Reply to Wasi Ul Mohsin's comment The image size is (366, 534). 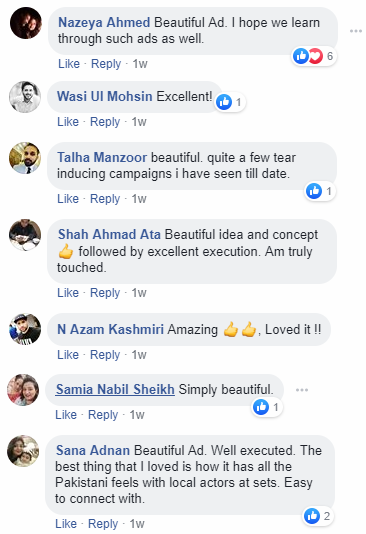(x=105, y=122)
